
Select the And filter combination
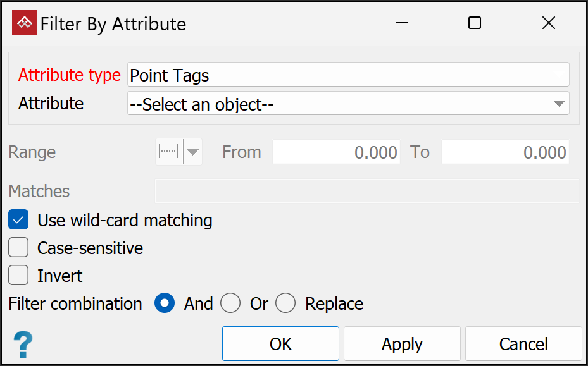[165, 303]
